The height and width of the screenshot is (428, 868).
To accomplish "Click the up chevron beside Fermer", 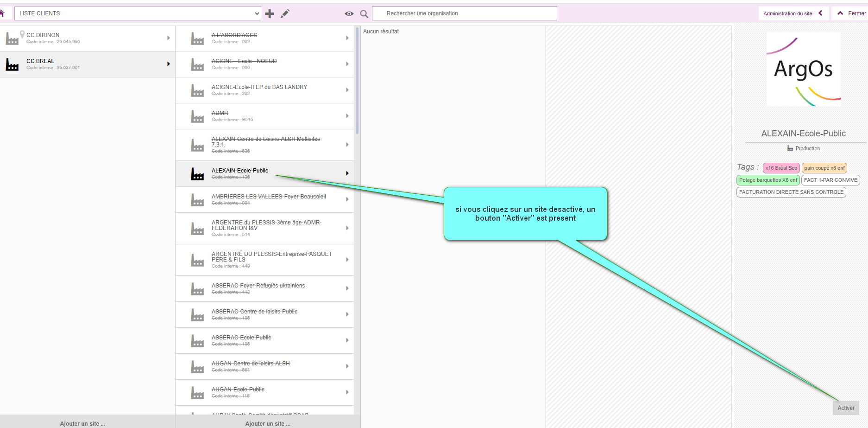I will (840, 13).
